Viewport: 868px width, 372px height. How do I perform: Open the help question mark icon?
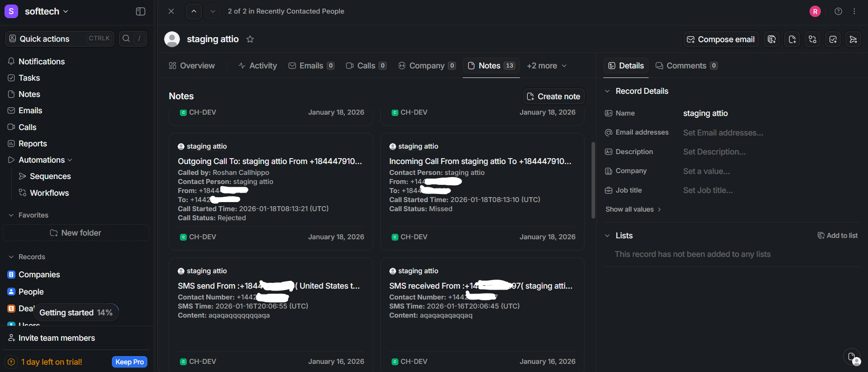pos(838,11)
